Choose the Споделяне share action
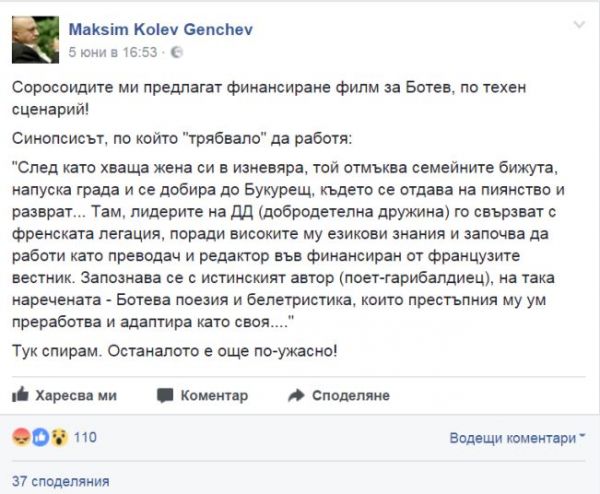This screenshot has width=600, height=494. click(351, 395)
